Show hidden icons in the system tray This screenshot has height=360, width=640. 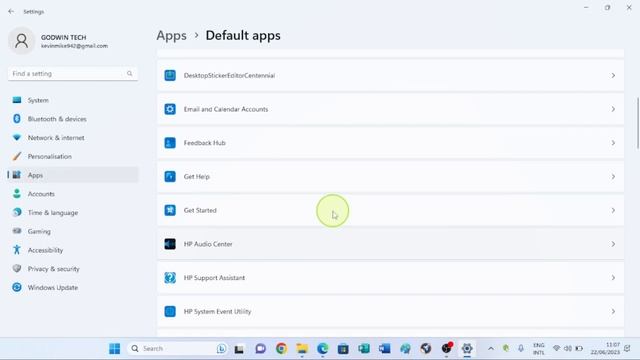tap(491, 349)
